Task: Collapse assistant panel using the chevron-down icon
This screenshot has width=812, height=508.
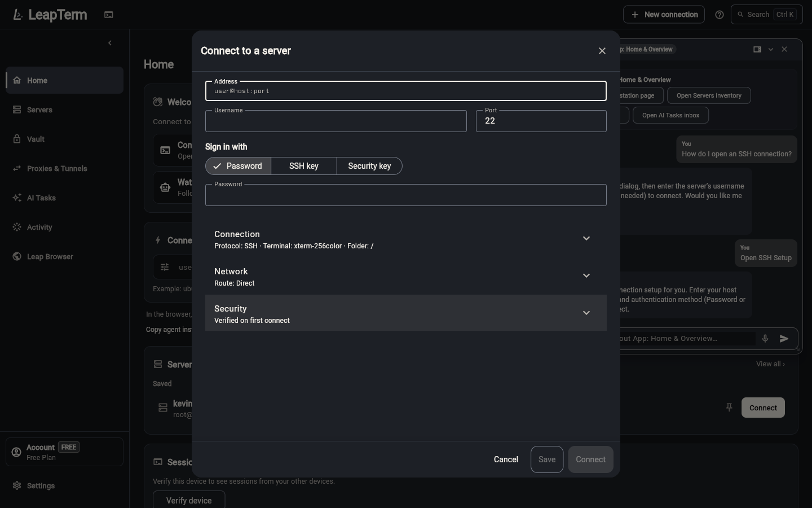Action: [x=771, y=49]
